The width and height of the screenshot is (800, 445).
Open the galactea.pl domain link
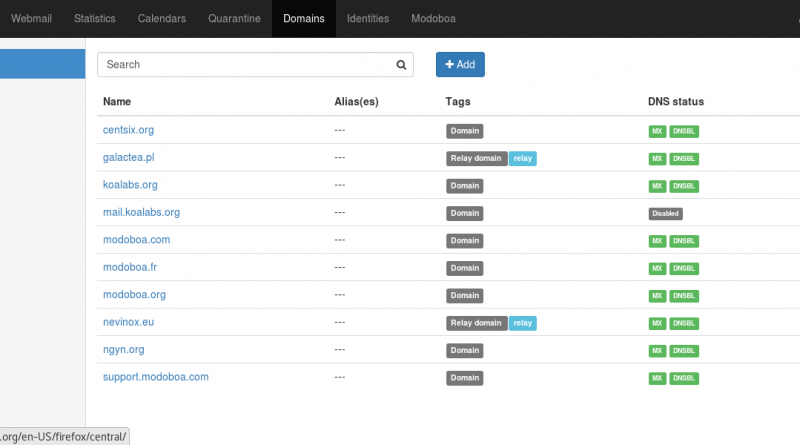click(128, 158)
